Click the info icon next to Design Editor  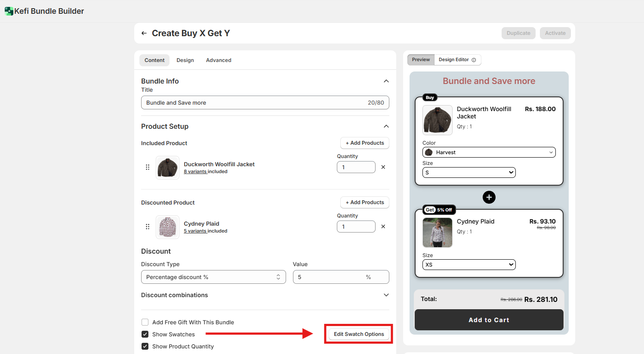[474, 60]
